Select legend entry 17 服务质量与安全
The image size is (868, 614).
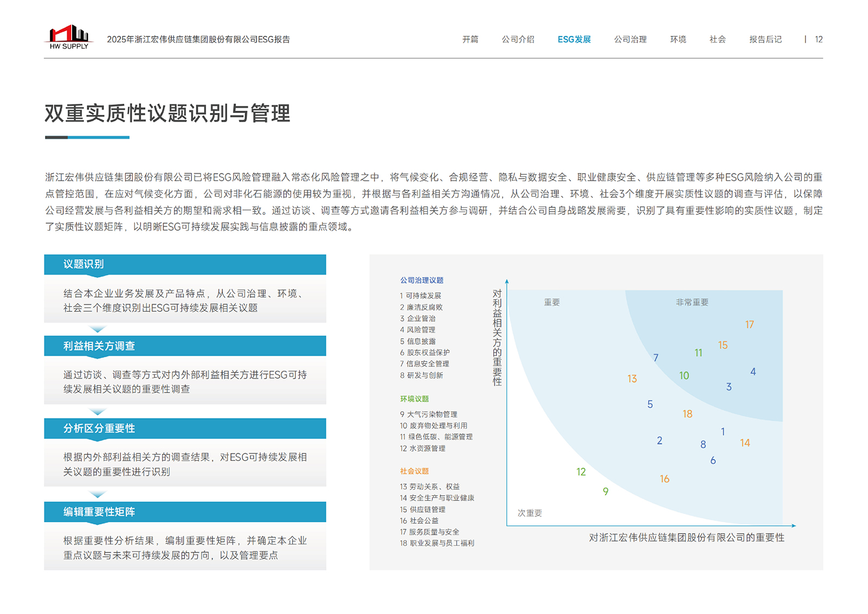[430, 532]
